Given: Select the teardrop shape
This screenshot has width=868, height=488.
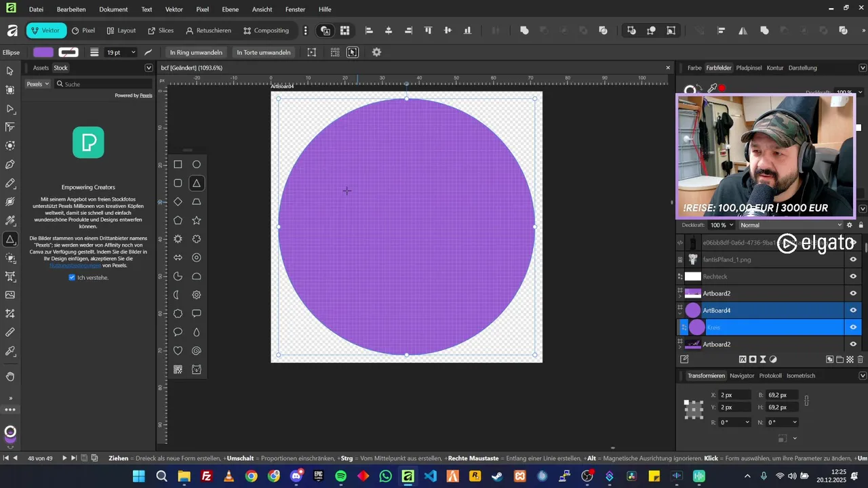Looking at the screenshot, I should pos(197,332).
